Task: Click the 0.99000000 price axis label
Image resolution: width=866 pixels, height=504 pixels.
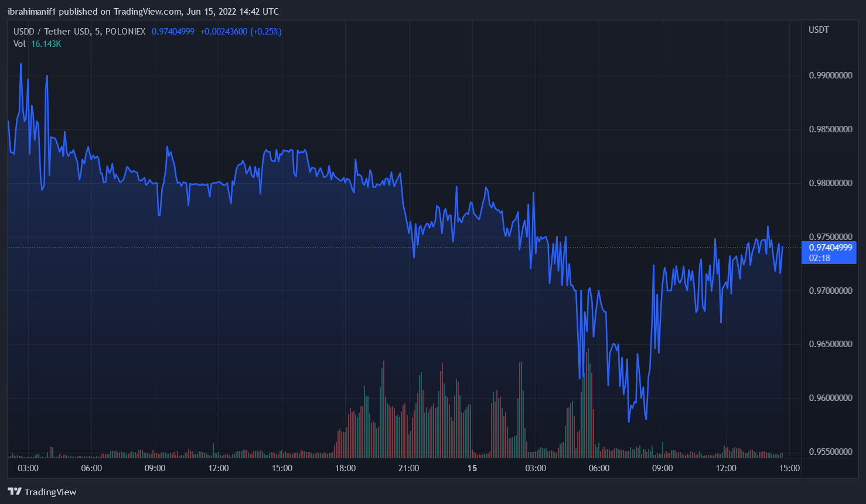Action: click(830, 76)
